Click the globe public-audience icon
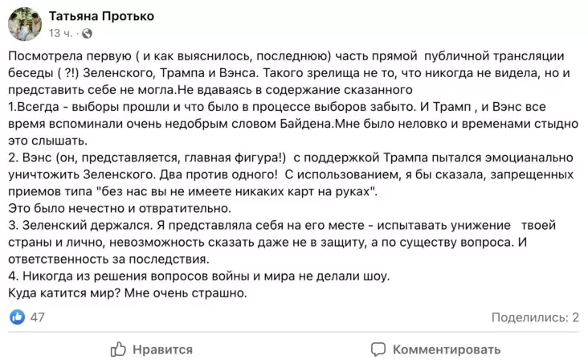Image resolution: width=588 pixels, height=364 pixels. 87,33
